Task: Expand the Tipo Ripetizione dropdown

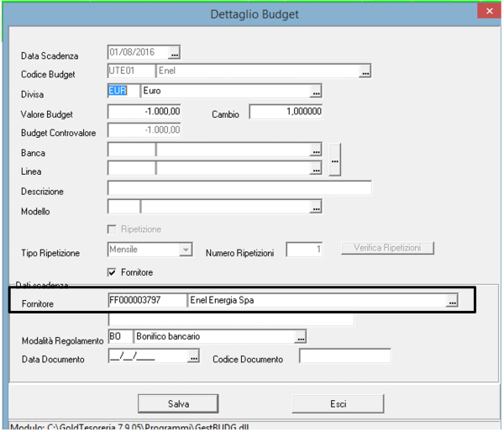Action: pyautogui.click(x=186, y=250)
